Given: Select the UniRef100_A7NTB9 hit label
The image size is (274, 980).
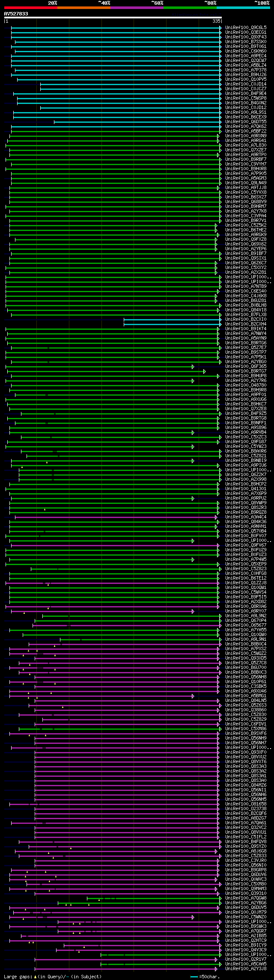Looking at the screenshot, I should 246,287.
